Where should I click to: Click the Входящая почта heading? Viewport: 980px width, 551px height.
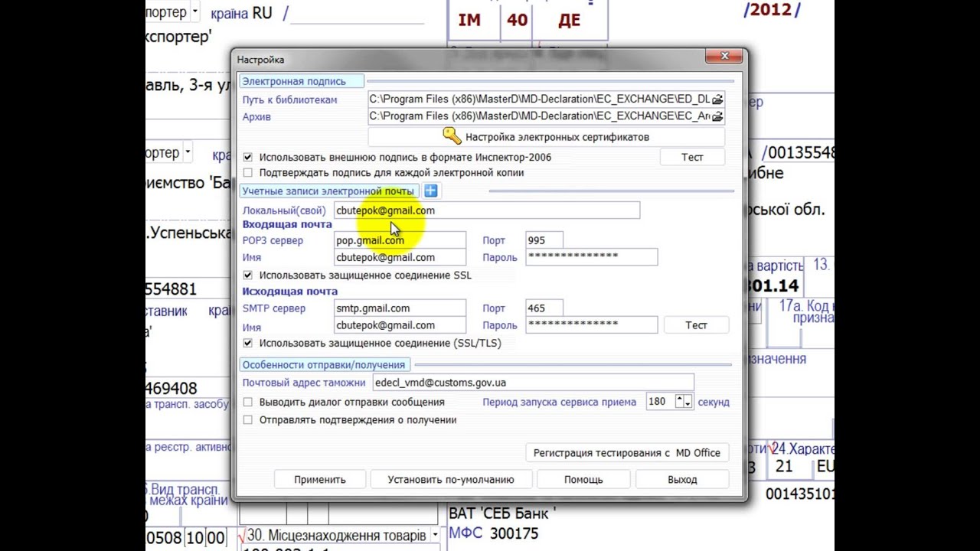pyautogui.click(x=287, y=224)
